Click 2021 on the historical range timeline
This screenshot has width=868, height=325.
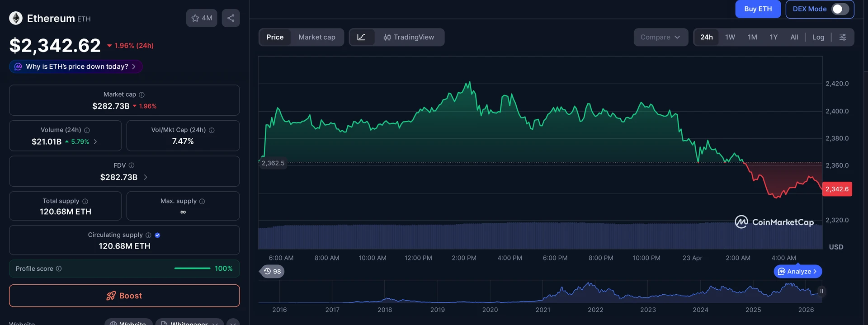(x=543, y=310)
